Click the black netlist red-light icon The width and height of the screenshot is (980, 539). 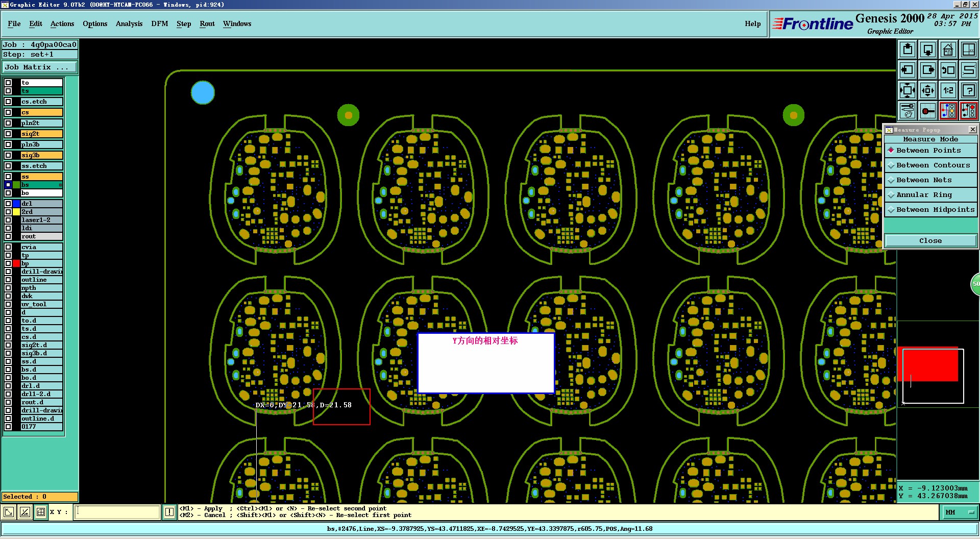(968, 111)
